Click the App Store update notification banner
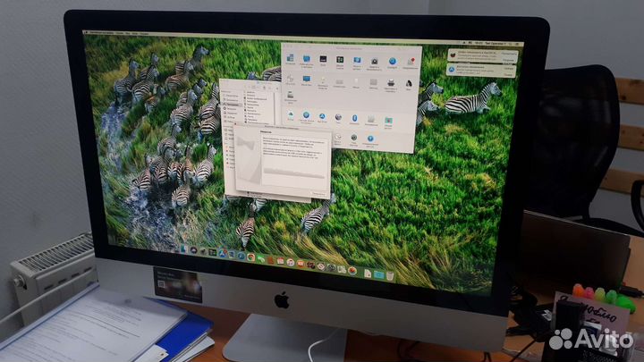The height and width of the screenshot is (362, 644). point(481,71)
